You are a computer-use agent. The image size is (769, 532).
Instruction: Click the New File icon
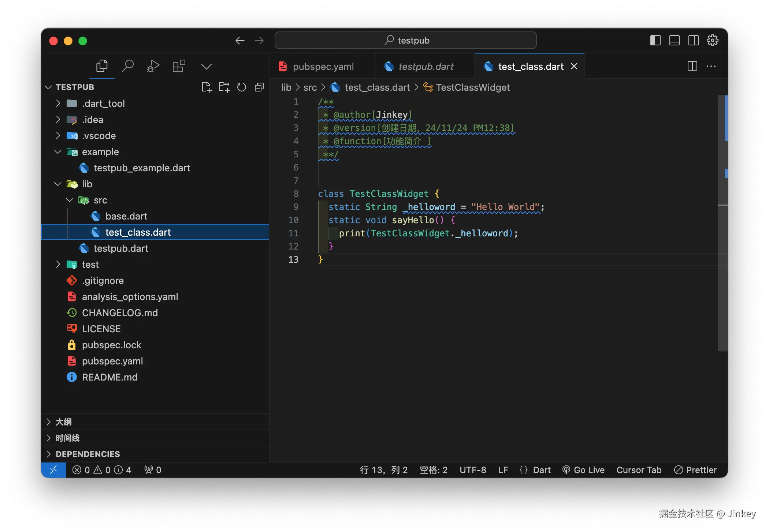(207, 87)
